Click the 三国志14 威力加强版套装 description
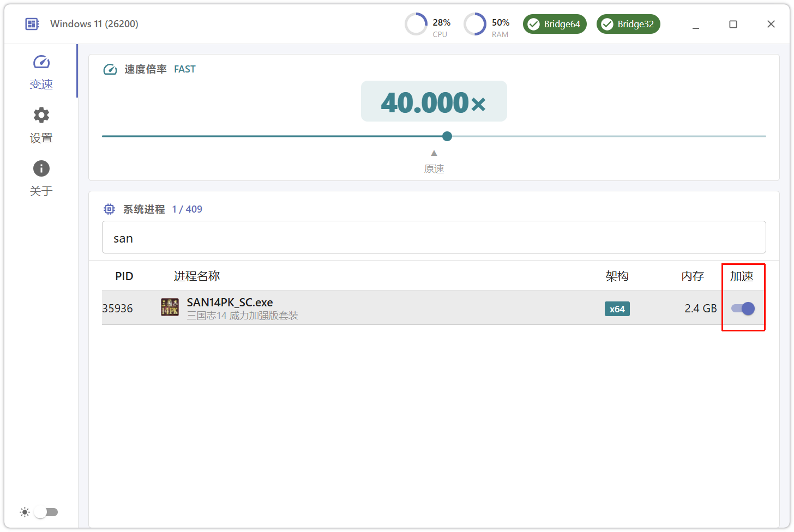 click(243, 316)
